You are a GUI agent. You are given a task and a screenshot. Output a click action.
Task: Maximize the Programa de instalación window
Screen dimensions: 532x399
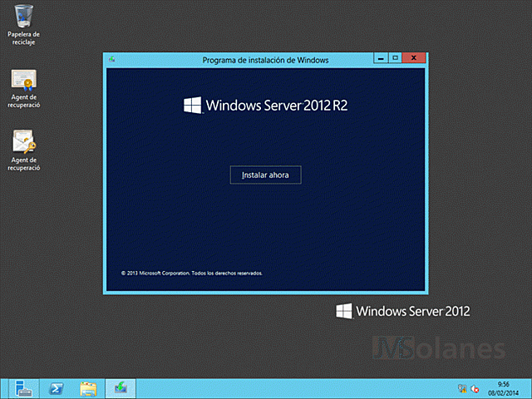[x=395, y=58]
